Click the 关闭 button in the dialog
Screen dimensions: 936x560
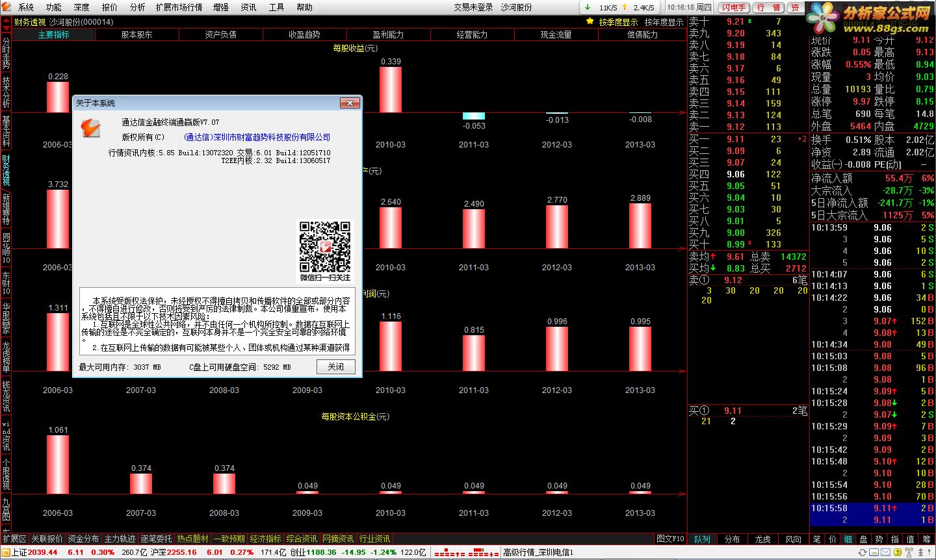pyautogui.click(x=336, y=366)
